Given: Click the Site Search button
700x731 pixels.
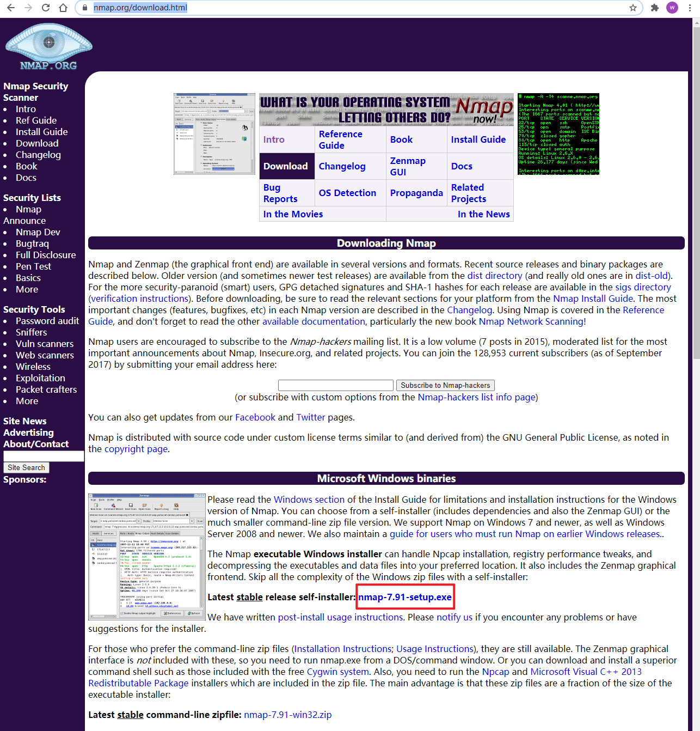Looking at the screenshot, I should click(x=26, y=467).
